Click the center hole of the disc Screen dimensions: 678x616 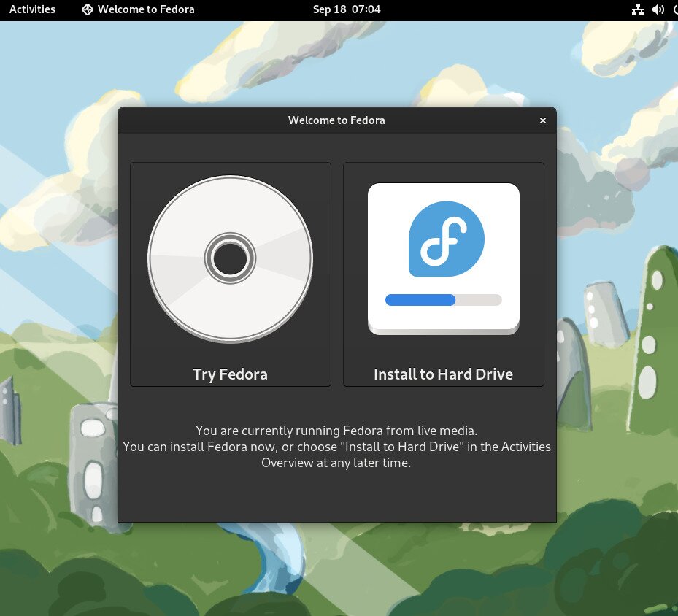(230, 258)
